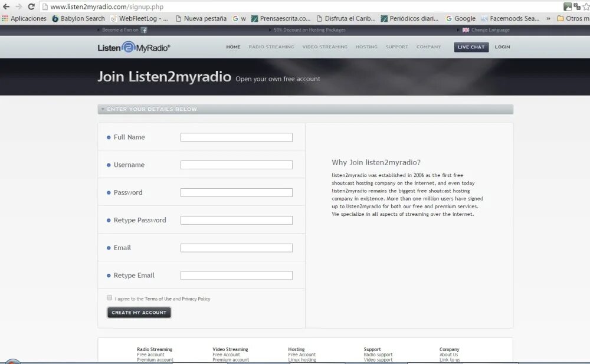This screenshot has height=364, width=590.
Task: Go back with the browser back arrow
Action: (x=6, y=6)
